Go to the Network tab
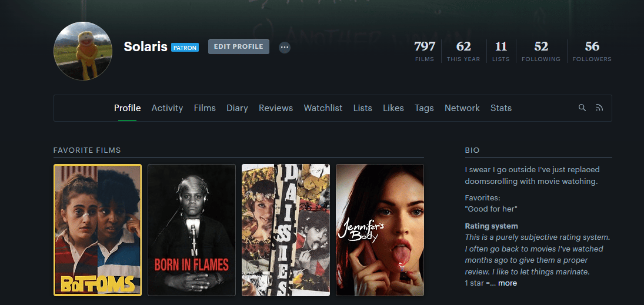Viewport: 644px width, 305px height. [x=462, y=108]
